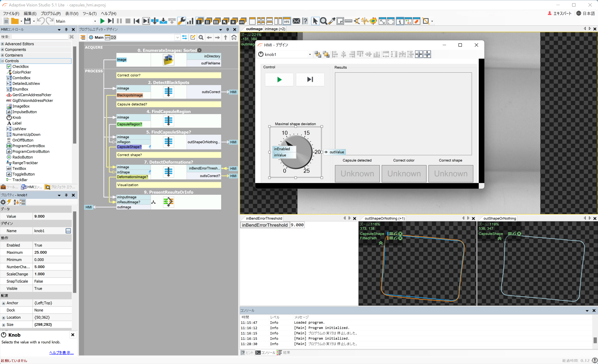Click make same width icon in HMI designer
The height and width of the screenshot is (364, 598).
click(x=386, y=54)
